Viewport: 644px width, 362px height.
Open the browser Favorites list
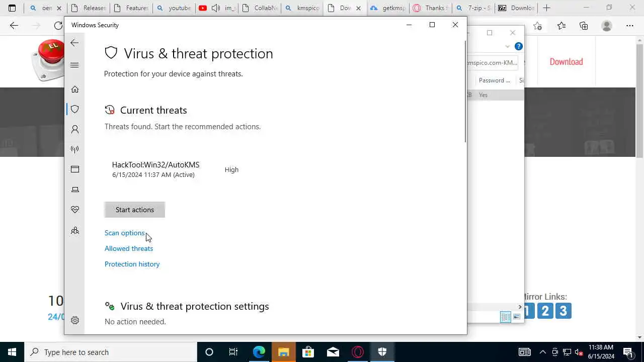pos(561,26)
